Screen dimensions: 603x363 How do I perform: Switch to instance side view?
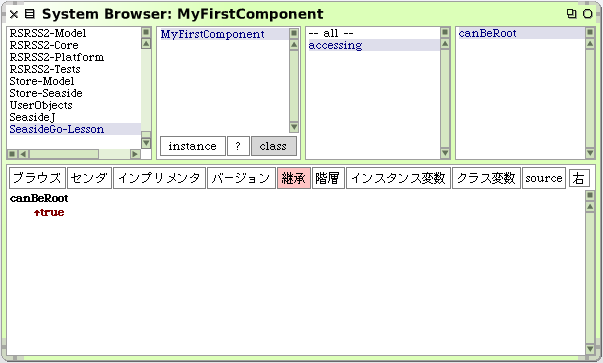click(193, 146)
